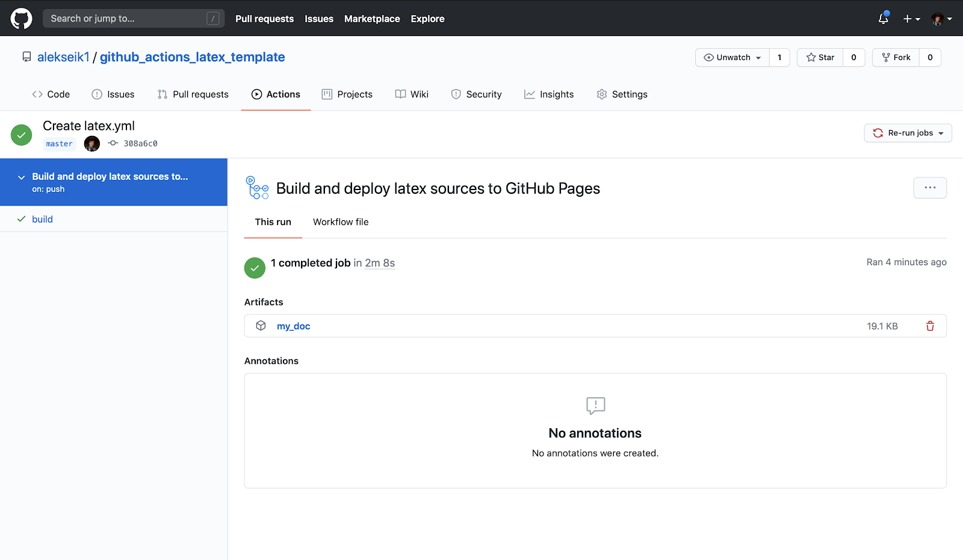Viewport: 963px width, 560px height.
Task: View the watchers count 1
Action: [779, 58]
